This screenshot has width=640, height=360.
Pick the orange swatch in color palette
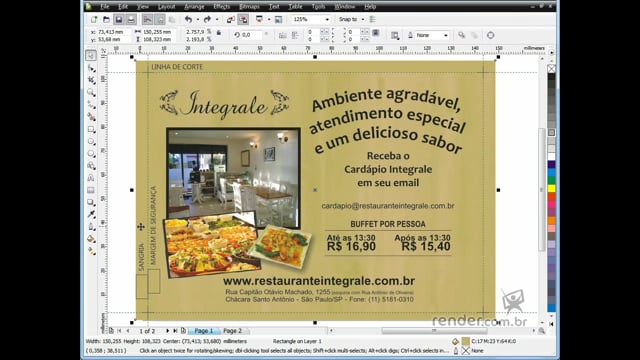click(x=551, y=220)
